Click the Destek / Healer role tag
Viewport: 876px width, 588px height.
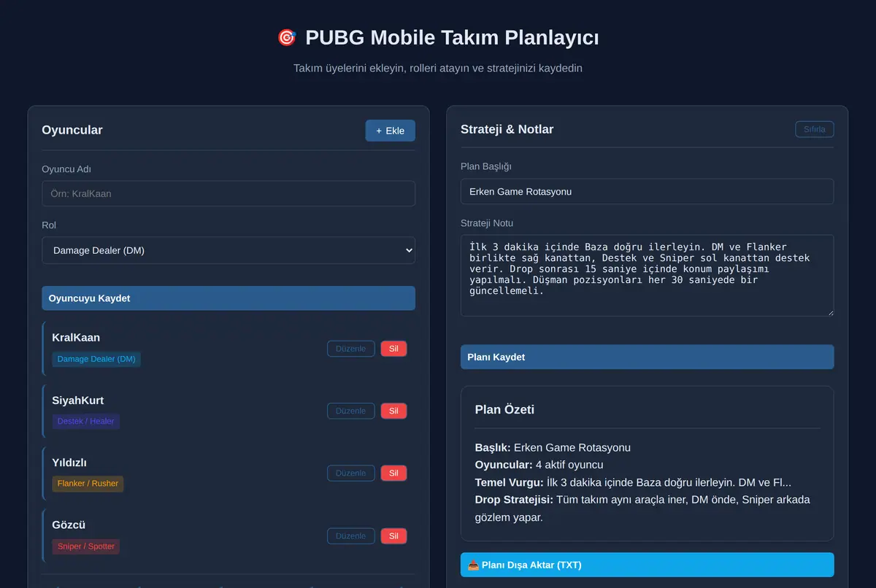pyautogui.click(x=85, y=421)
